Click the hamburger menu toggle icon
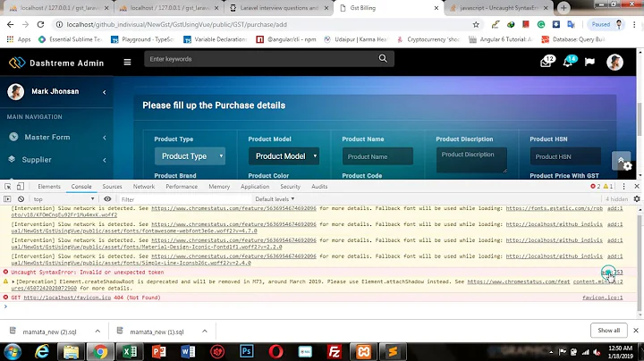Image resolution: width=644 pixels, height=361 pixels. point(128,62)
